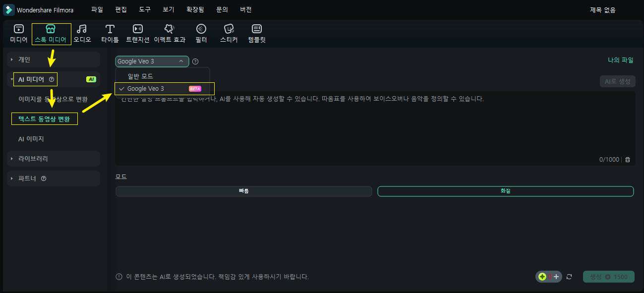Click the 트랜지션 (Transitions) icon
The height and width of the screenshot is (293, 644).
(x=137, y=29)
